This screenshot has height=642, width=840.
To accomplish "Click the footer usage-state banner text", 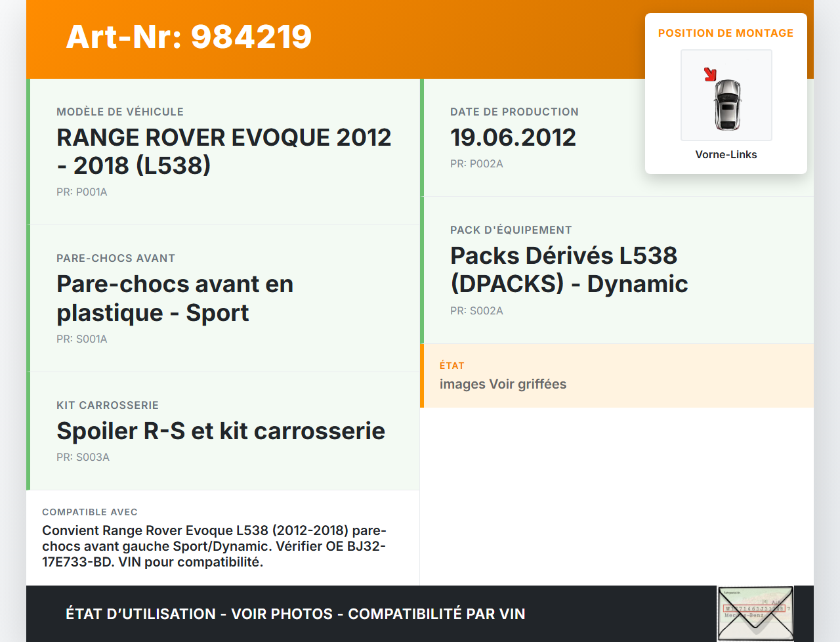I will (x=295, y=614).
